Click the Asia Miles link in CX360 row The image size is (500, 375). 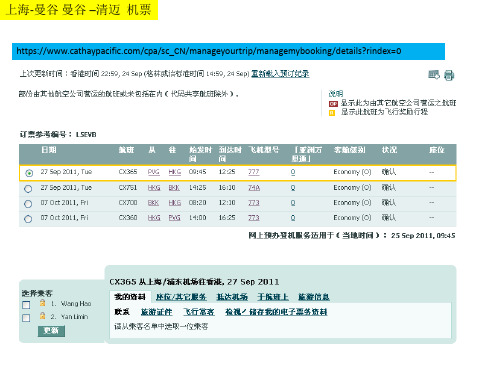coord(293,218)
